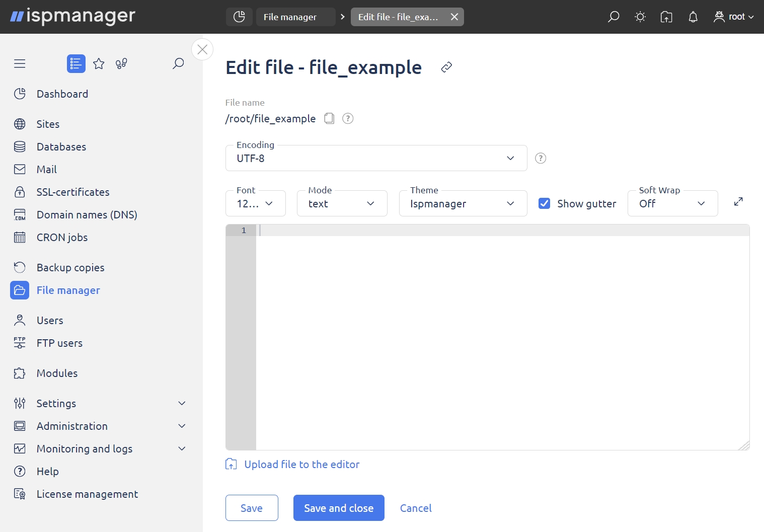Open Databases in the sidebar
Image resolution: width=764 pixels, height=532 pixels.
61,146
